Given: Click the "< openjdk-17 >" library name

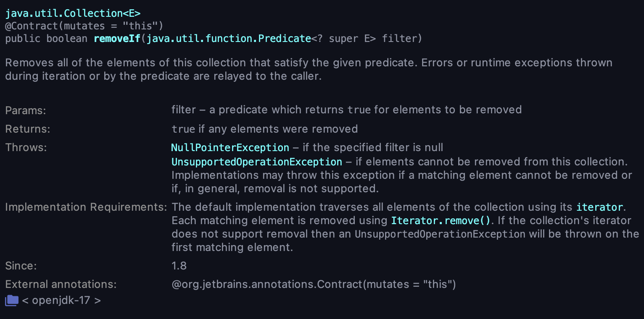Looking at the screenshot, I should tap(61, 301).
